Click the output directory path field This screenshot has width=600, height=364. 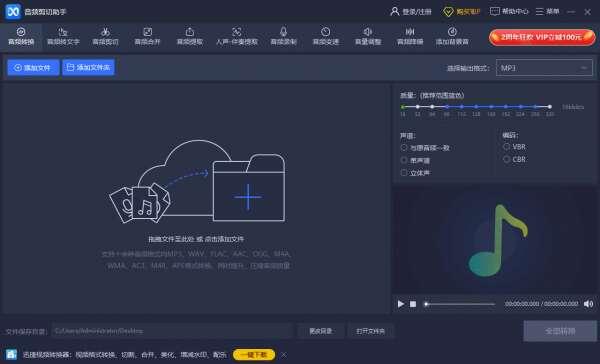tap(172, 331)
